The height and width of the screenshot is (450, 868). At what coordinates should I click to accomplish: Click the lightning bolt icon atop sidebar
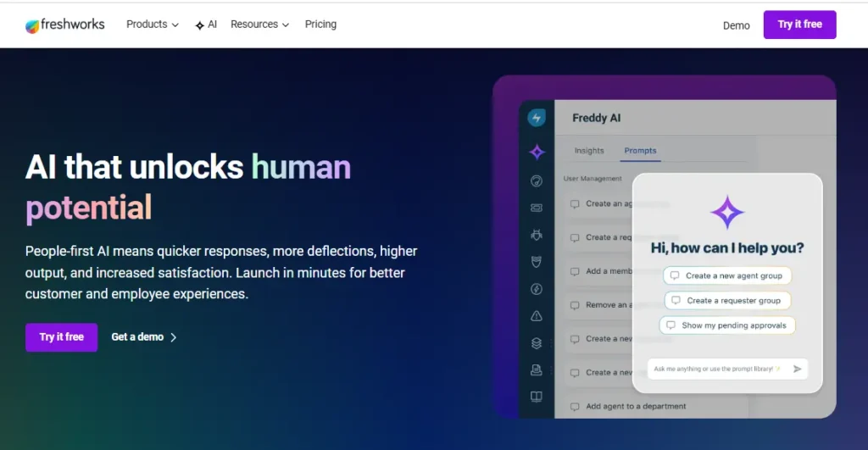pyautogui.click(x=537, y=119)
